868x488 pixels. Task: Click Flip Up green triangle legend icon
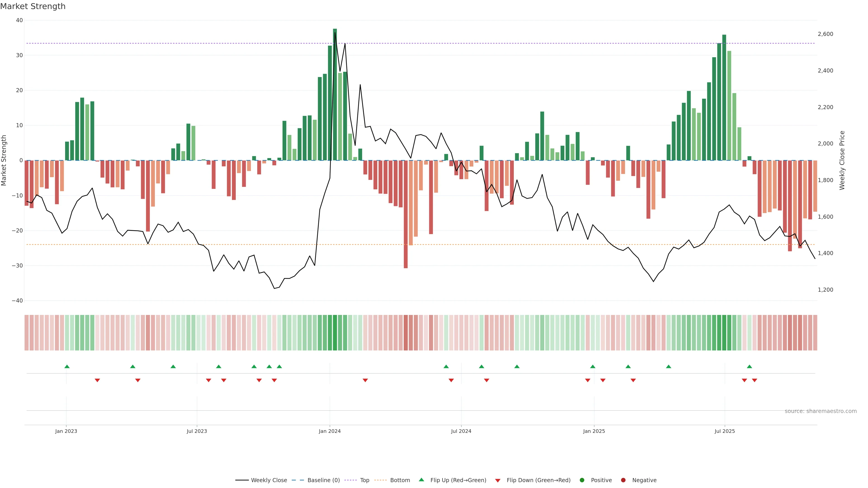tap(421, 480)
